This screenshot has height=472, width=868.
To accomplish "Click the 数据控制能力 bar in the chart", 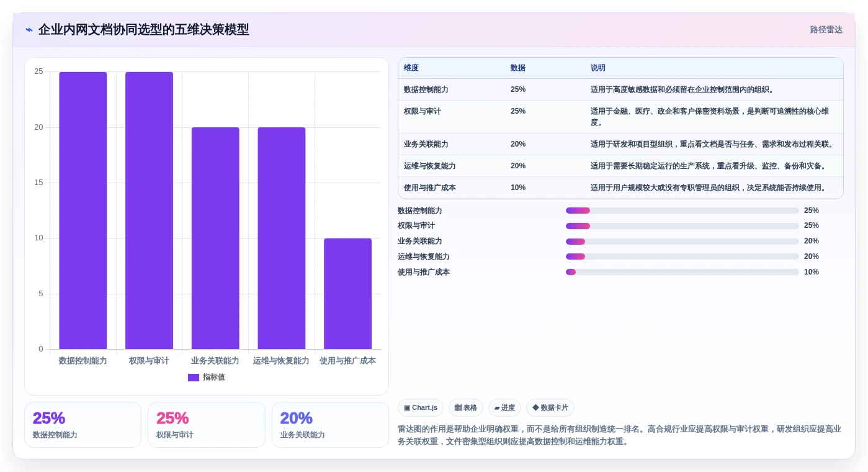I will (x=83, y=211).
